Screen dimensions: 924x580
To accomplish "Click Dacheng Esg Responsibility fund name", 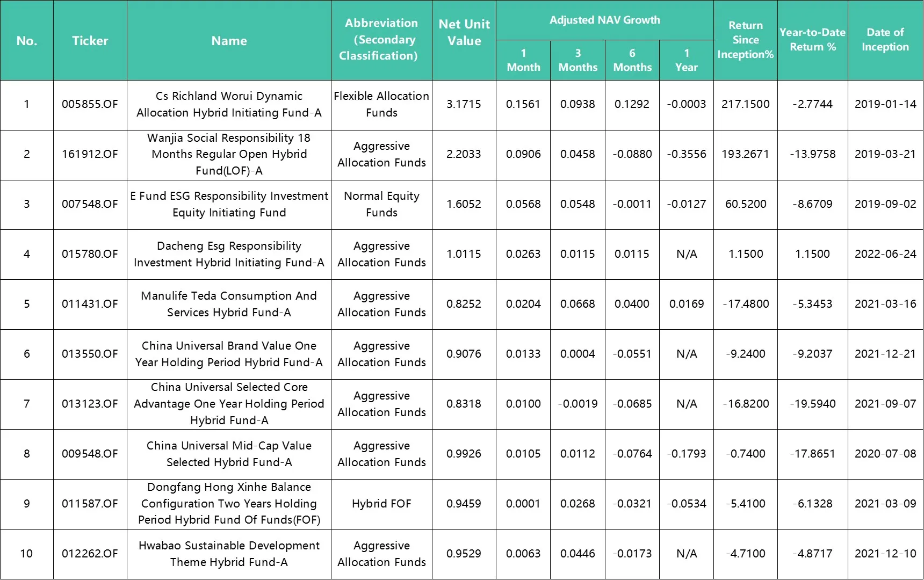I will pyautogui.click(x=229, y=254).
